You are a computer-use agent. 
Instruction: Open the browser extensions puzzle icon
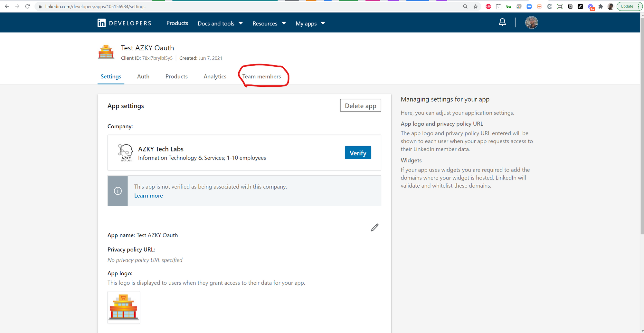601,6
